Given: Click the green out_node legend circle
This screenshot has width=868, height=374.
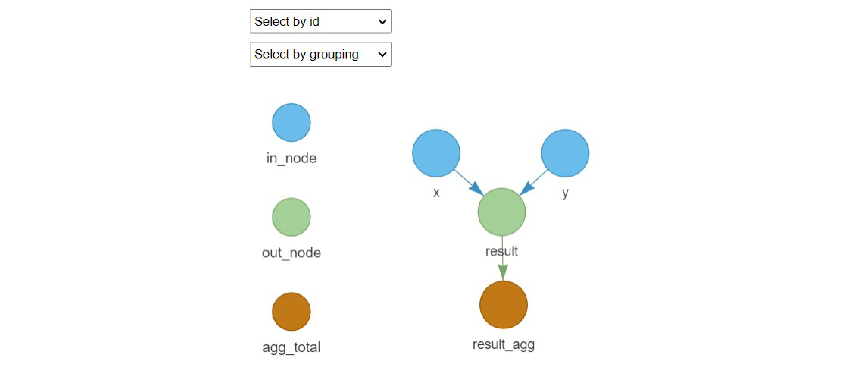Looking at the screenshot, I should pos(291,217).
